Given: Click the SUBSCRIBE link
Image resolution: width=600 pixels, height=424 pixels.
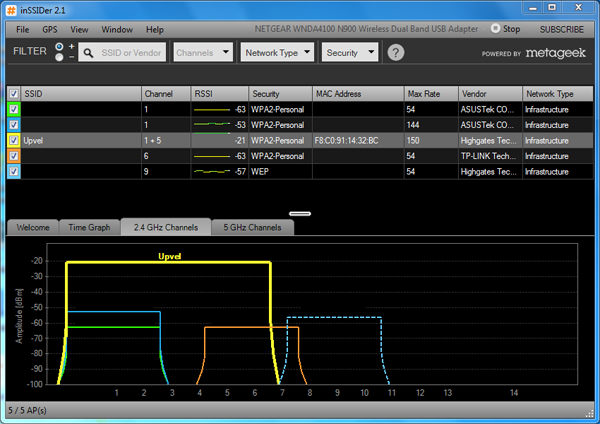Looking at the screenshot, I should pyautogui.click(x=561, y=30).
